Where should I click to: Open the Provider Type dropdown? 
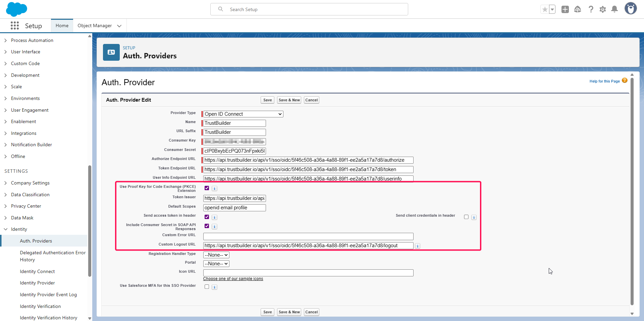(243, 114)
